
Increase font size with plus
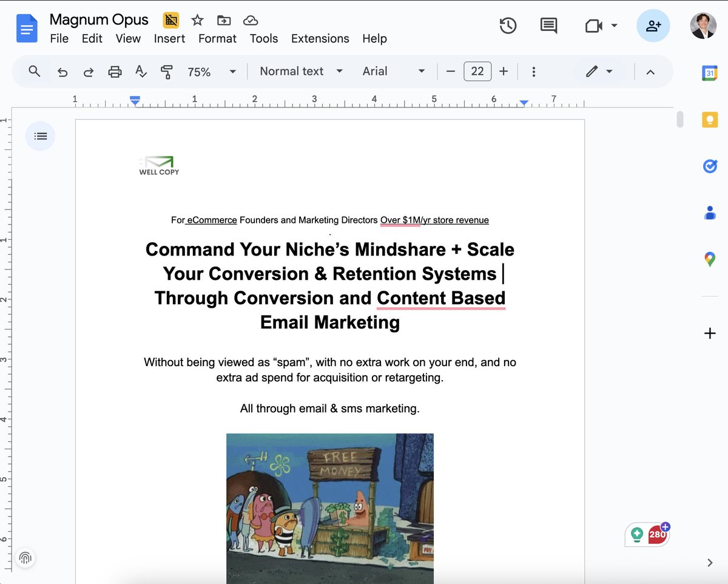click(504, 72)
